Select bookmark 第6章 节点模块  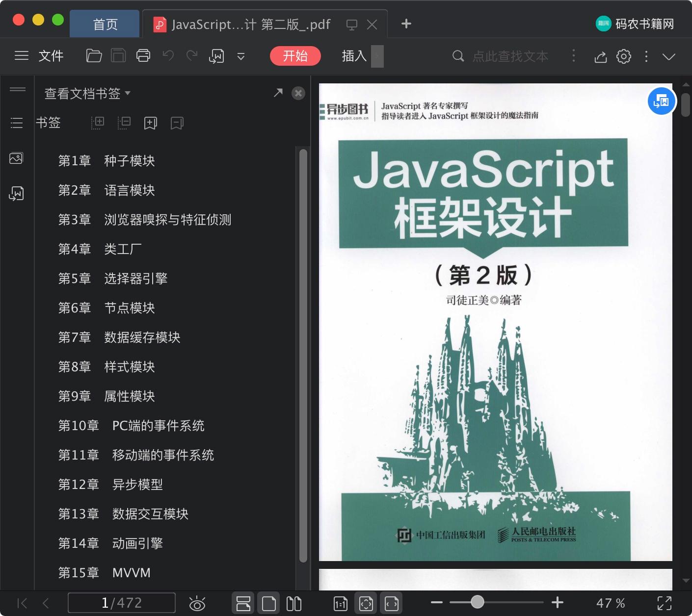[106, 308]
